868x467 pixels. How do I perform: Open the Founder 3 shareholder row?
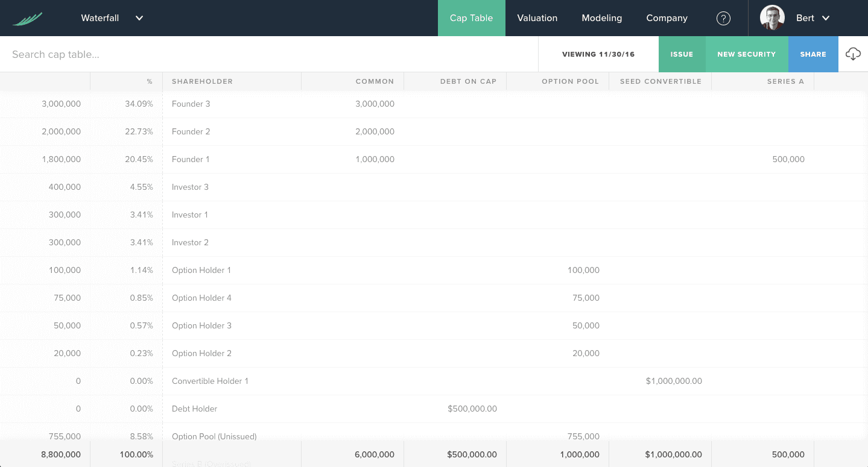[191, 104]
